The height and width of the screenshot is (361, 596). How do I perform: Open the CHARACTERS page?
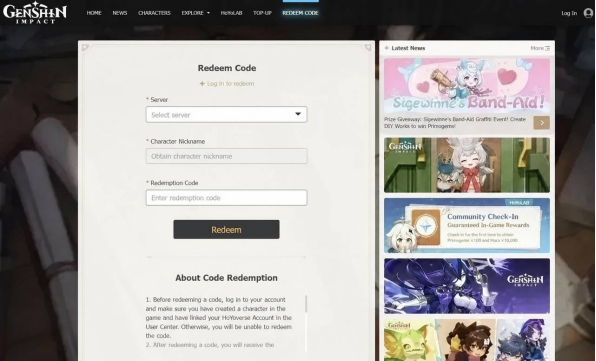(x=154, y=13)
